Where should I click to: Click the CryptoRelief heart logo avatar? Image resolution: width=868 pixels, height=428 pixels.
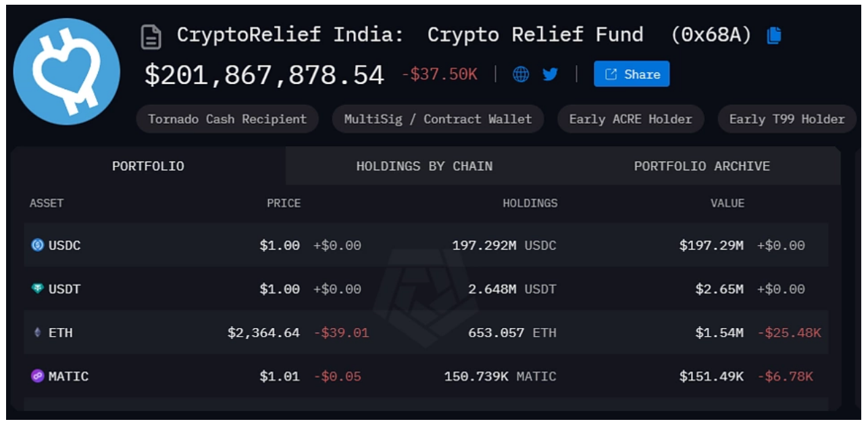tap(67, 72)
